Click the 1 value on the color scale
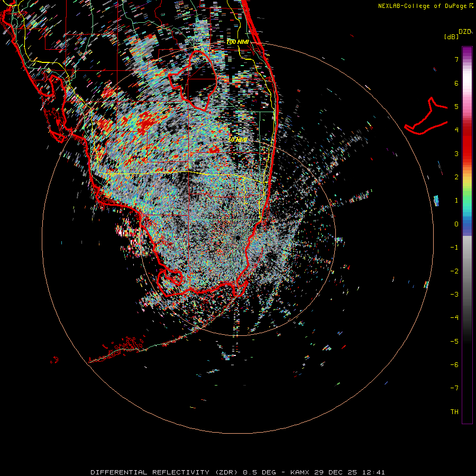Image resolution: width=476 pixels, height=476 pixels. [456, 200]
